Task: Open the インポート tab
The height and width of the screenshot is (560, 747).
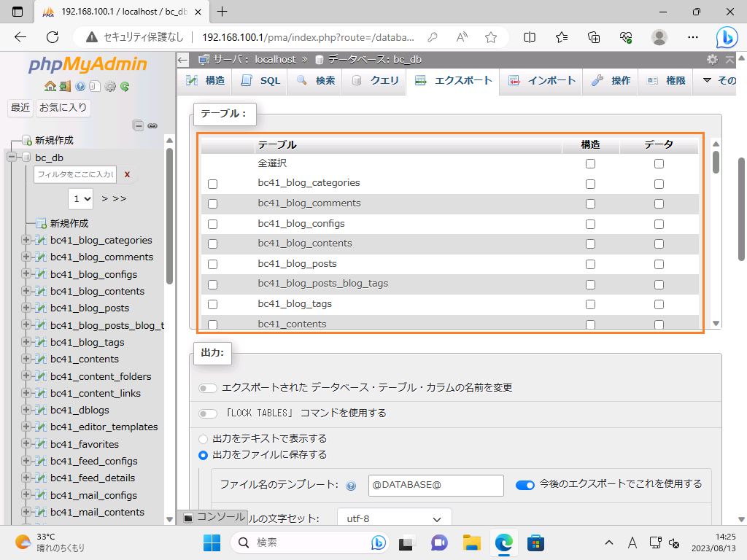Action: [542, 81]
